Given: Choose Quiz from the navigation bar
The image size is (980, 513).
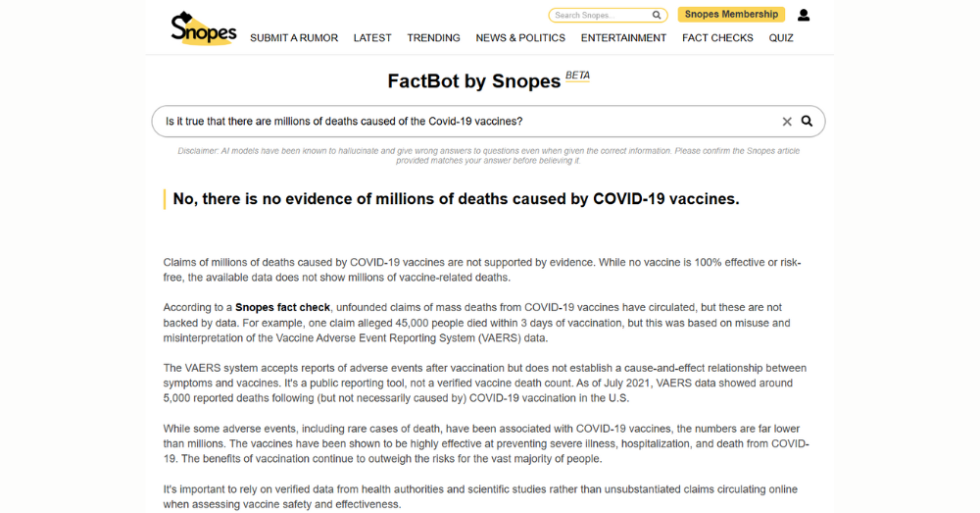Looking at the screenshot, I should pyautogui.click(x=781, y=38).
